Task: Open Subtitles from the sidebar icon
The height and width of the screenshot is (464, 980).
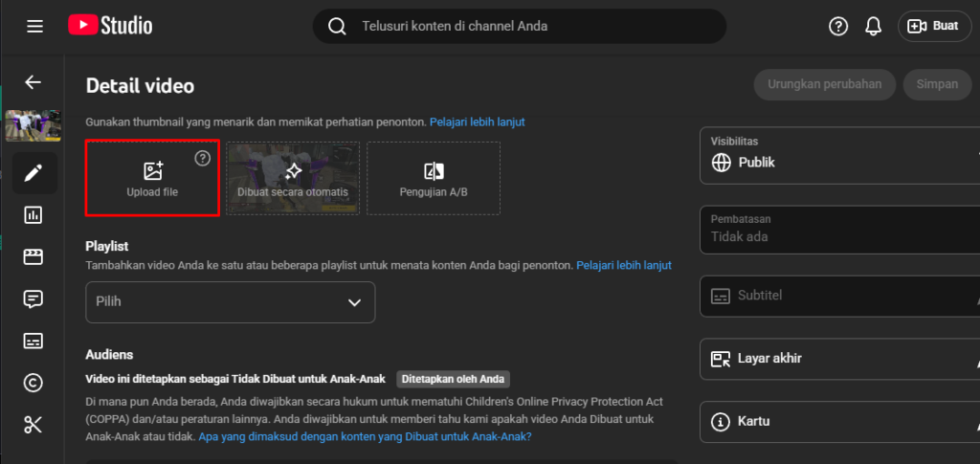Action: [x=33, y=342]
